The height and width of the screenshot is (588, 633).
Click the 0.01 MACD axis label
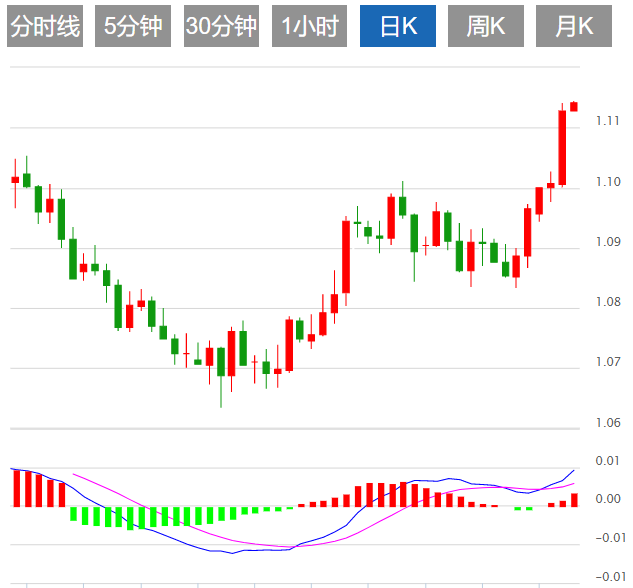pos(608,460)
